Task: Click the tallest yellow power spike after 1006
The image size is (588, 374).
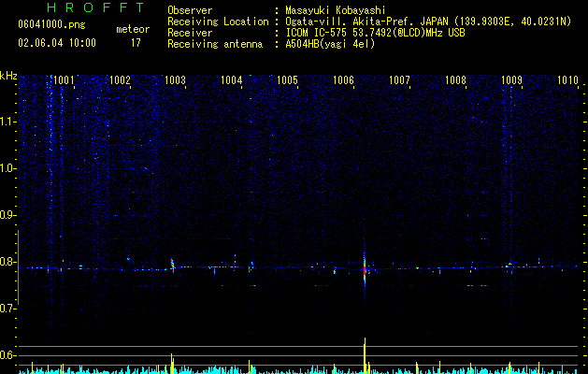Action: click(365, 355)
